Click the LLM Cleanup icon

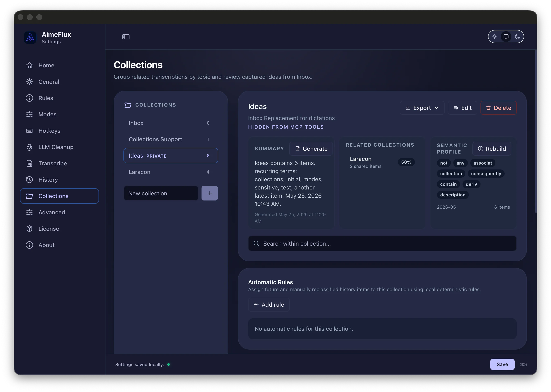29,147
